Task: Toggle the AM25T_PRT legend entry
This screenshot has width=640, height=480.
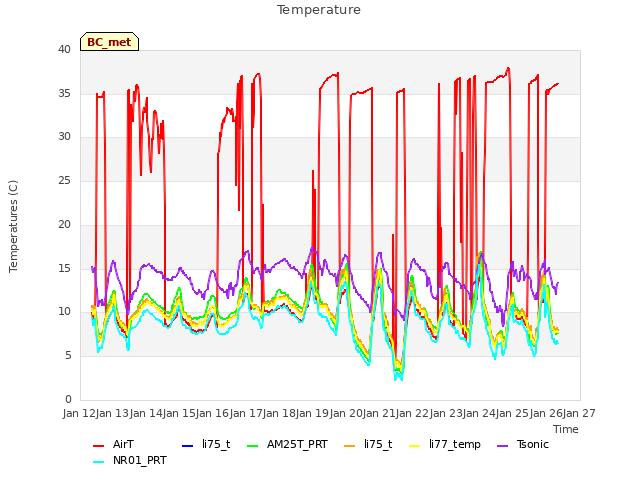Action: click(287, 444)
